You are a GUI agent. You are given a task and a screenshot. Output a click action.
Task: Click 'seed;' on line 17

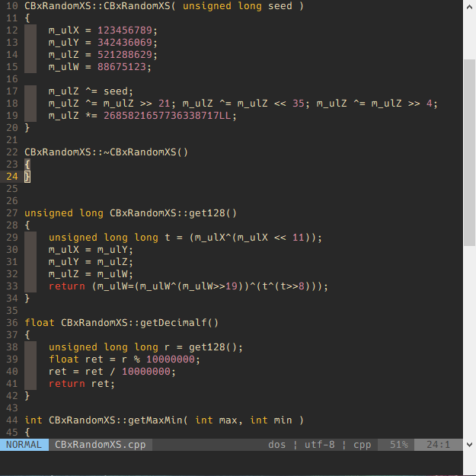click(118, 91)
